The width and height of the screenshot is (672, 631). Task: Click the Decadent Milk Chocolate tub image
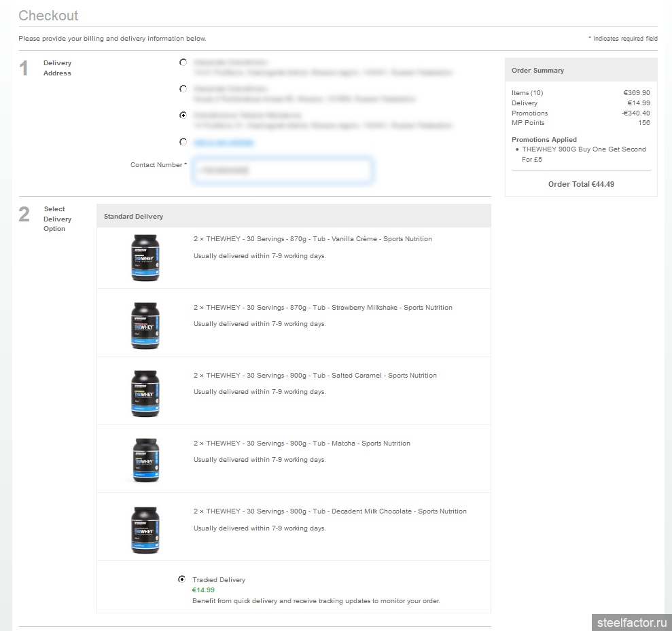pos(145,529)
